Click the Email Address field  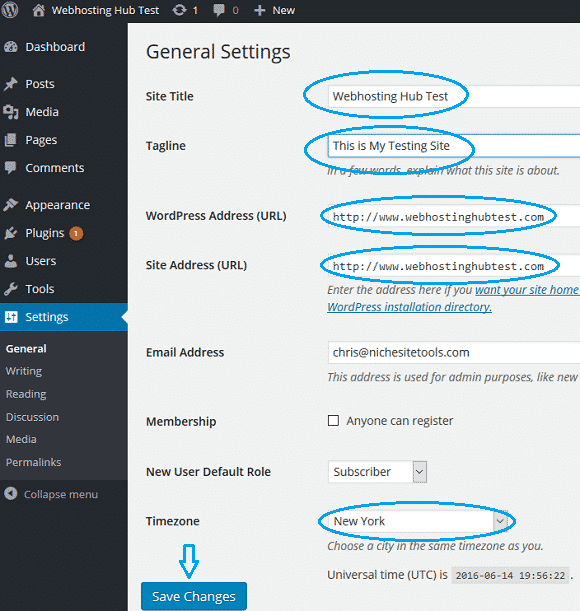tap(454, 353)
